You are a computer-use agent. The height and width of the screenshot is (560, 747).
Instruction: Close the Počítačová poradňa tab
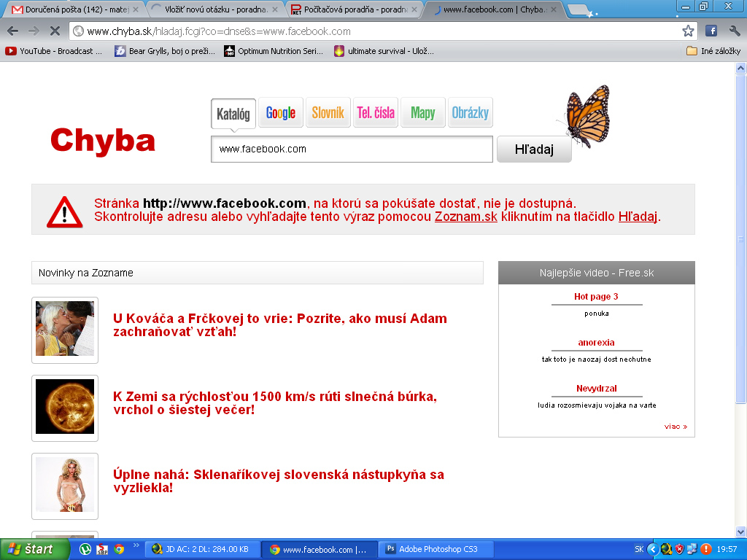click(x=414, y=9)
